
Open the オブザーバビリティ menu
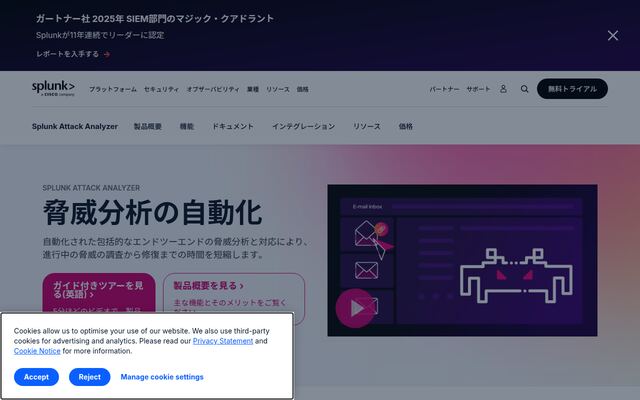click(x=213, y=89)
